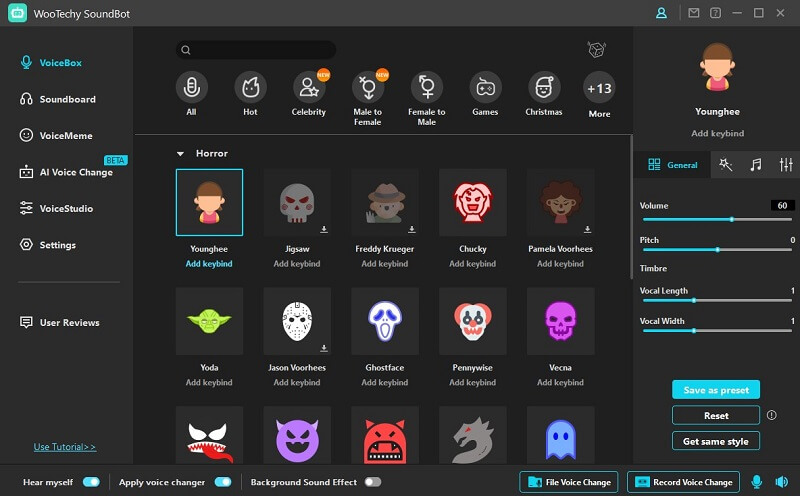Open User Reviews

point(59,323)
